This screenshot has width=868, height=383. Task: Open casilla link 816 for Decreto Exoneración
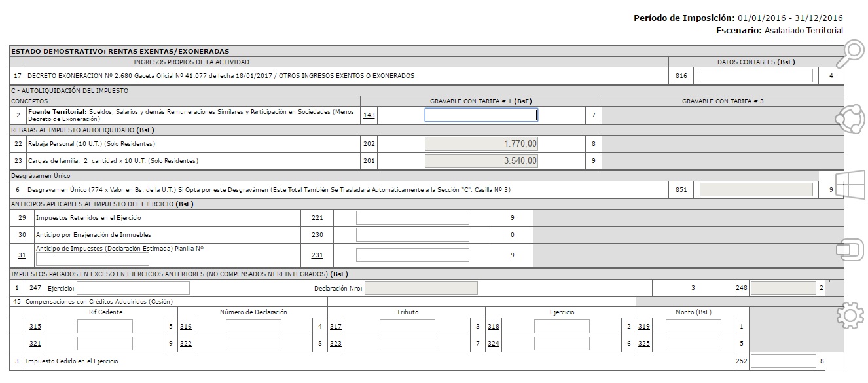coord(681,75)
